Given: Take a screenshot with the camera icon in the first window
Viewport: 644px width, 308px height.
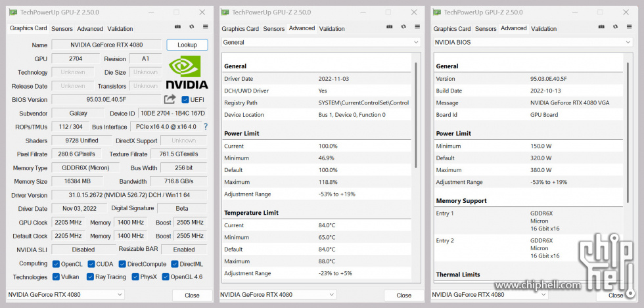Looking at the screenshot, I should pos(177,27).
